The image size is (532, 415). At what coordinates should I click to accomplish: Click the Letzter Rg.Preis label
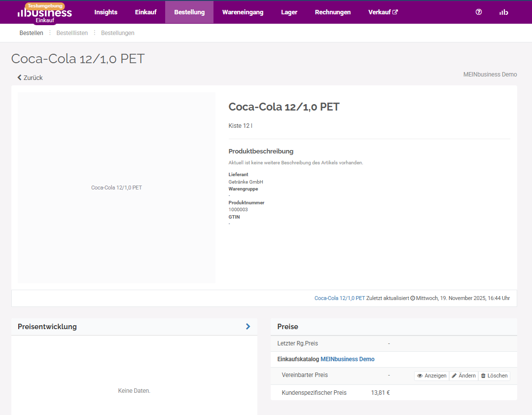(x=297, y=343)
